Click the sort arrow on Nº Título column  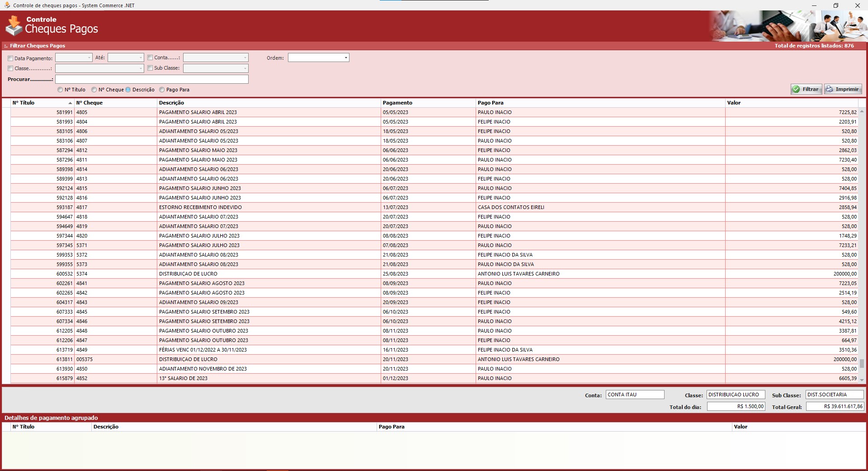tap(70, 103)
